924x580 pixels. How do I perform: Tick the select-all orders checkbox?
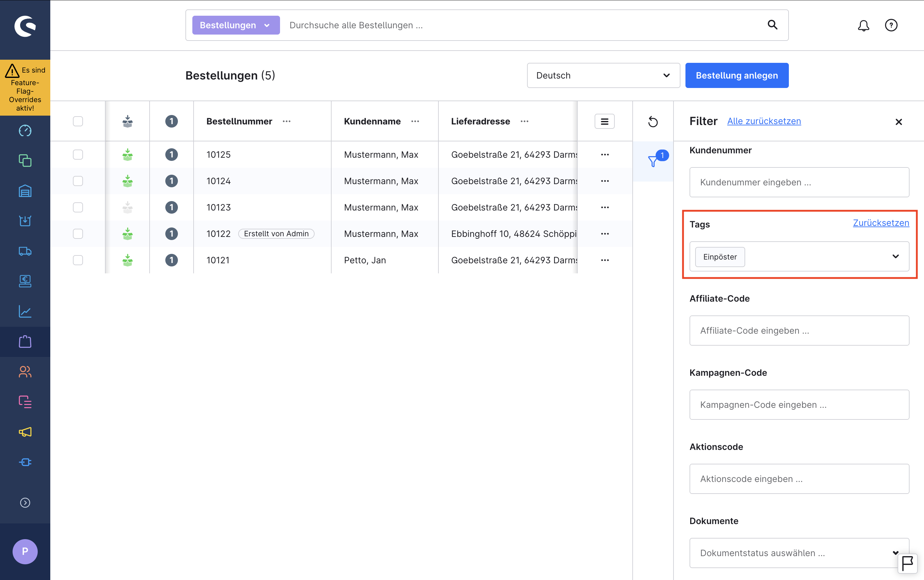pyautogui.click(x=78, y=121)
